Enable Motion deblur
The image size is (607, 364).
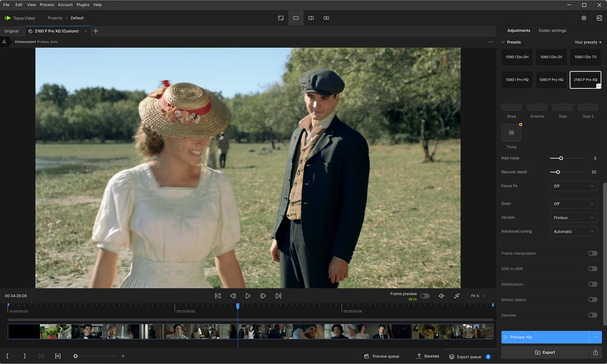coord(592,299)
